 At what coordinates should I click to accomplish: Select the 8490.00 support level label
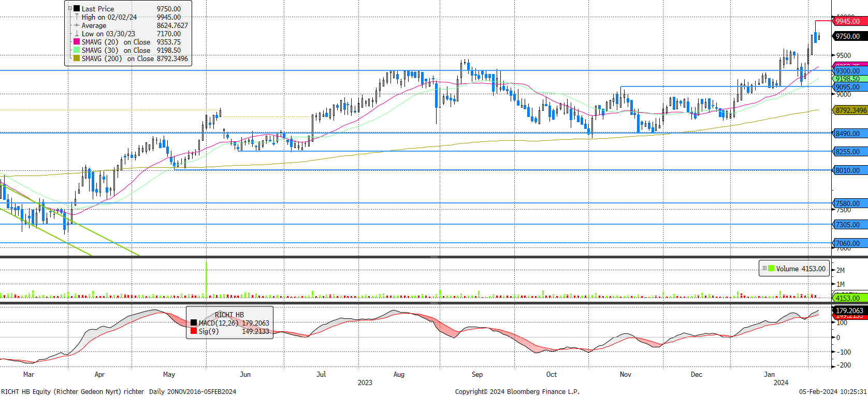coord(849,134)
